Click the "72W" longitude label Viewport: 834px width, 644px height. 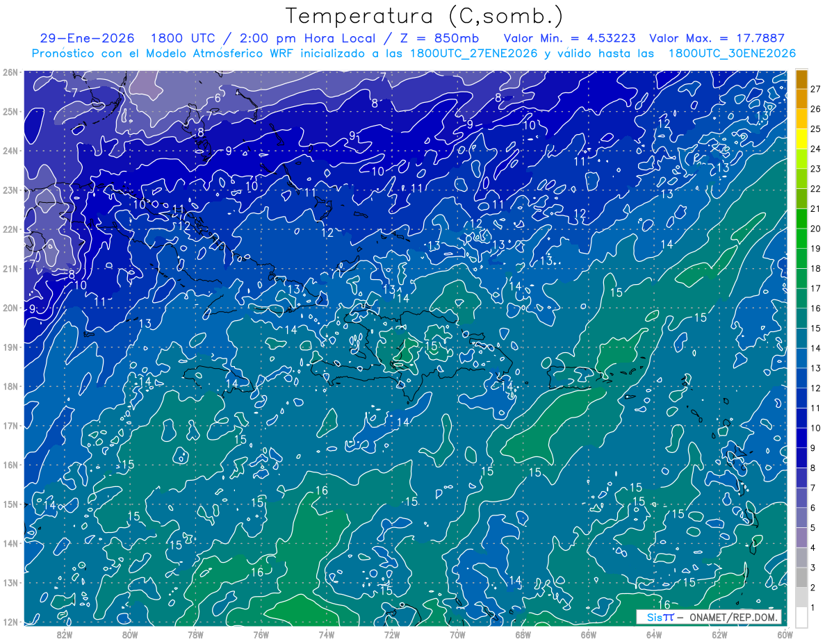tap(392, 634)
